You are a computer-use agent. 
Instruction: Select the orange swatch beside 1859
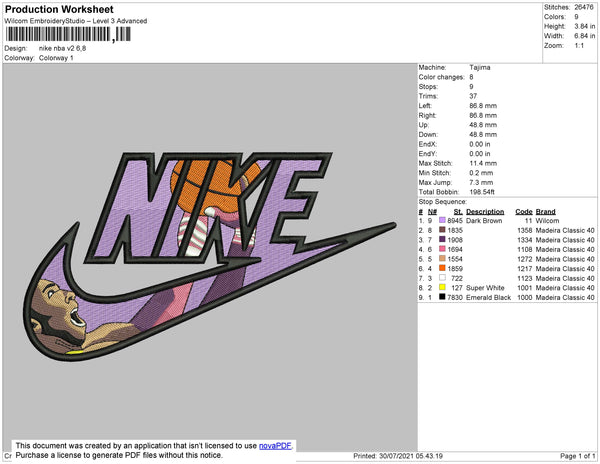(442, 269)
